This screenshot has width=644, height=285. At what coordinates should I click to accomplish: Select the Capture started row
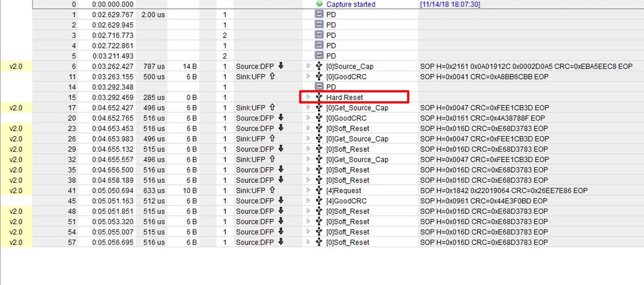(x=338, y=4)
